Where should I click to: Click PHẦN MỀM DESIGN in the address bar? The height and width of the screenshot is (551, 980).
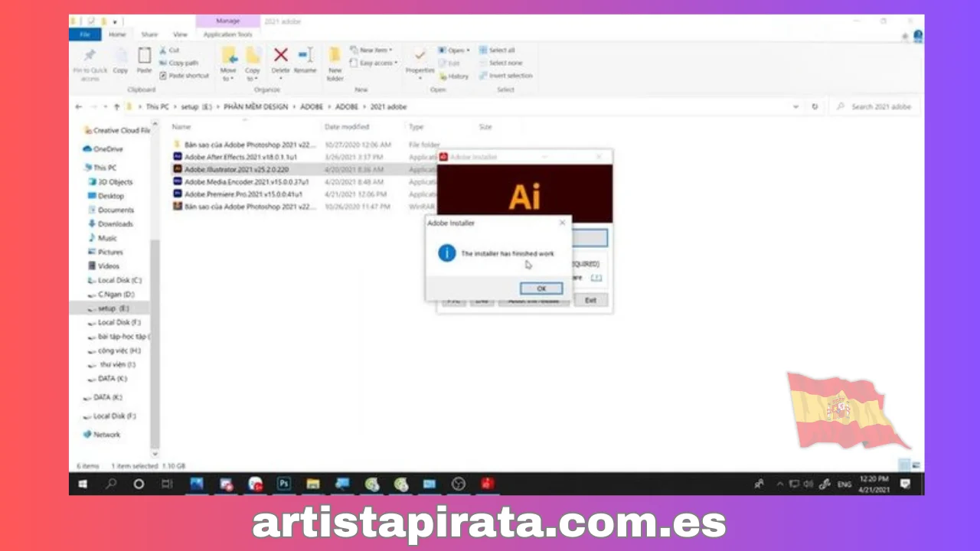256,107
